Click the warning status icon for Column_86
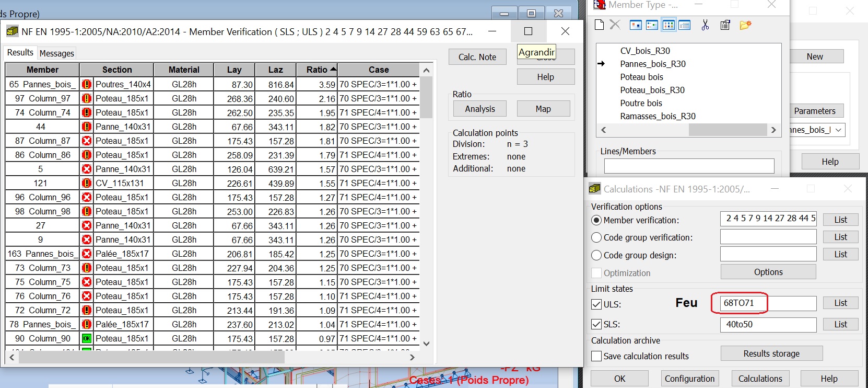868x388 pixels. click(x=87, y=155)
